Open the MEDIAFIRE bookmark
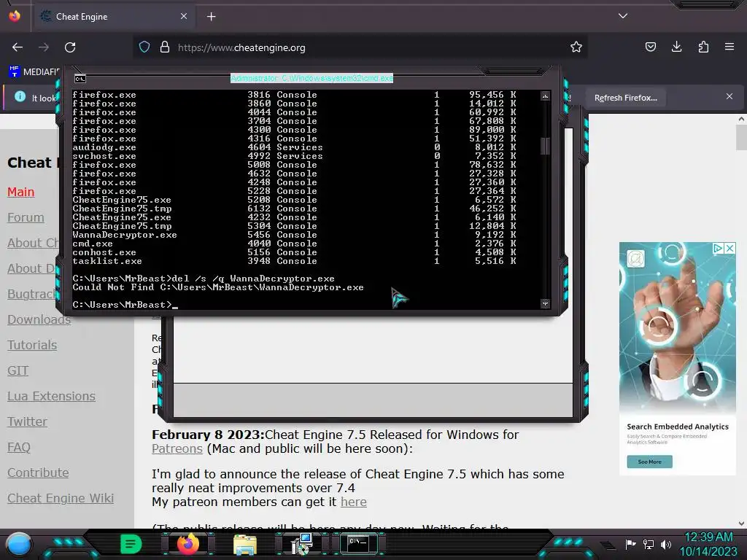Image resolution: width=747 pixels, height=560 pixels. pos(34,72)
